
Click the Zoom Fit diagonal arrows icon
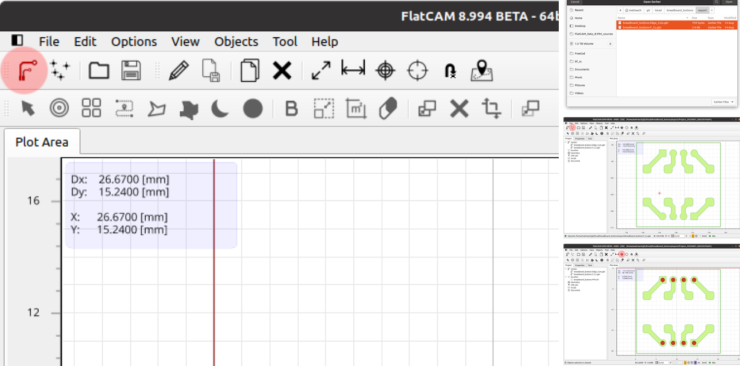[321, 70]
